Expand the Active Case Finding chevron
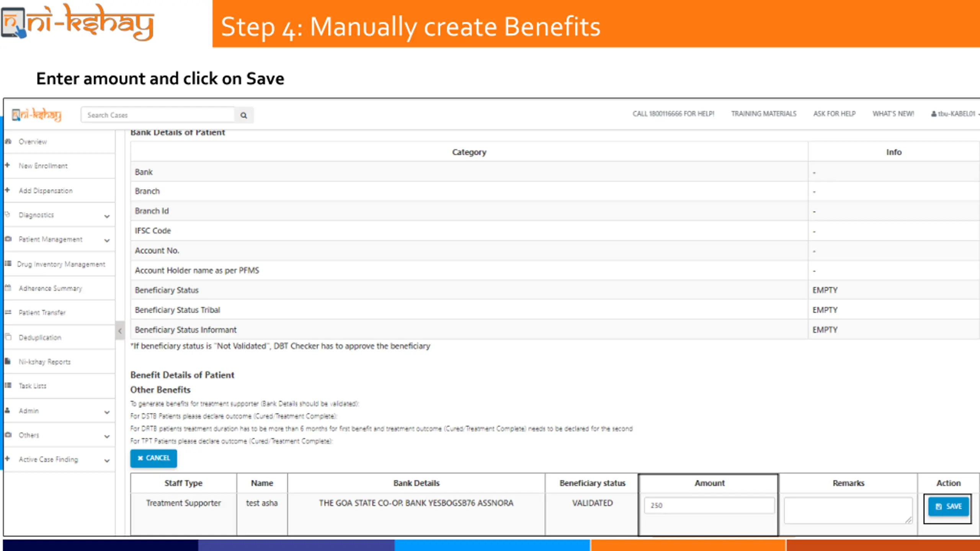 tap(107, 461)
